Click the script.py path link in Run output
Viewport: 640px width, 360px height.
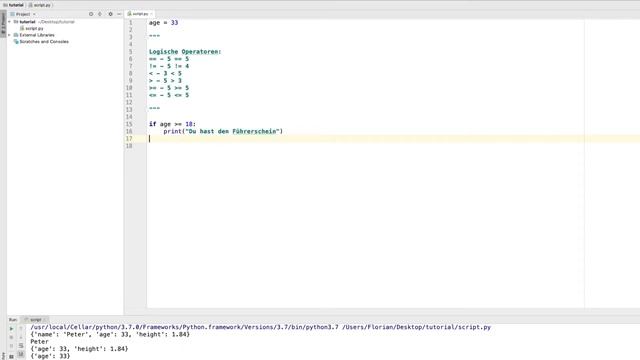pyautogui.click(x=416, y=327)
